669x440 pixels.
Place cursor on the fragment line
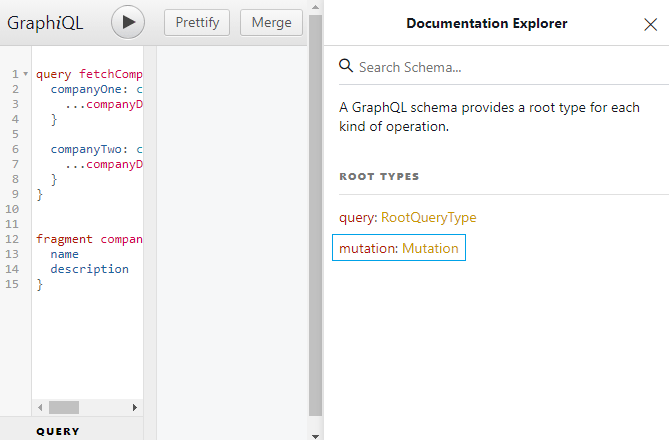pyautogui.click(x=64, y=239)
